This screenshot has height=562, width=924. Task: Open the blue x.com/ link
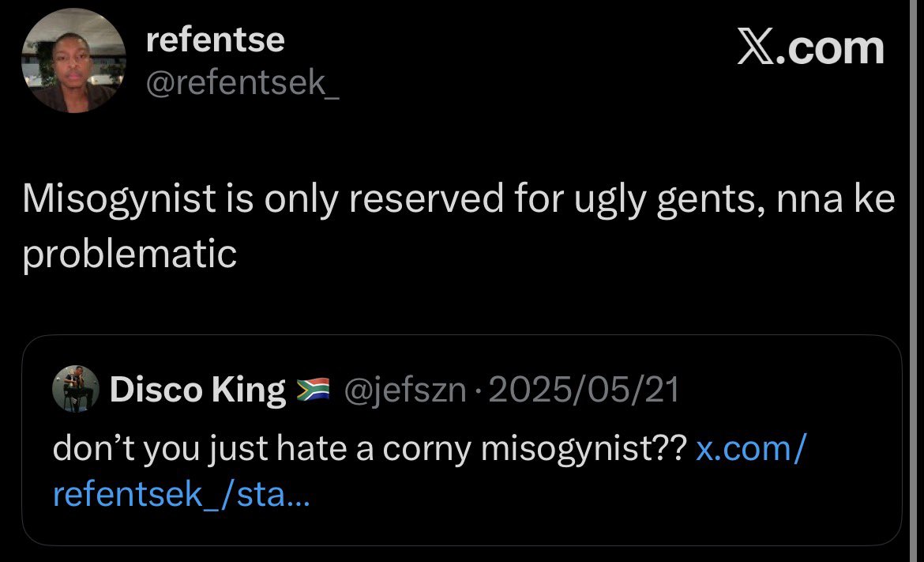point(751,449)
